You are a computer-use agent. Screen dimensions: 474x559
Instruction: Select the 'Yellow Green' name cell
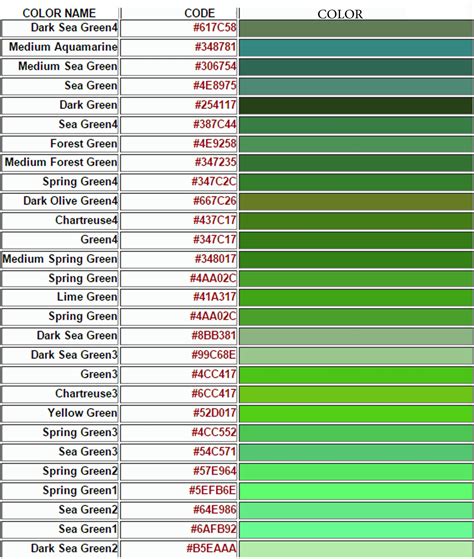(60, 414)
